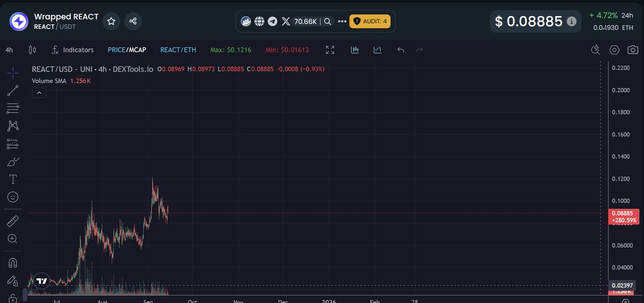Screen dimensions: 644x303
Task: Redo the chart action
Action: 420,50
